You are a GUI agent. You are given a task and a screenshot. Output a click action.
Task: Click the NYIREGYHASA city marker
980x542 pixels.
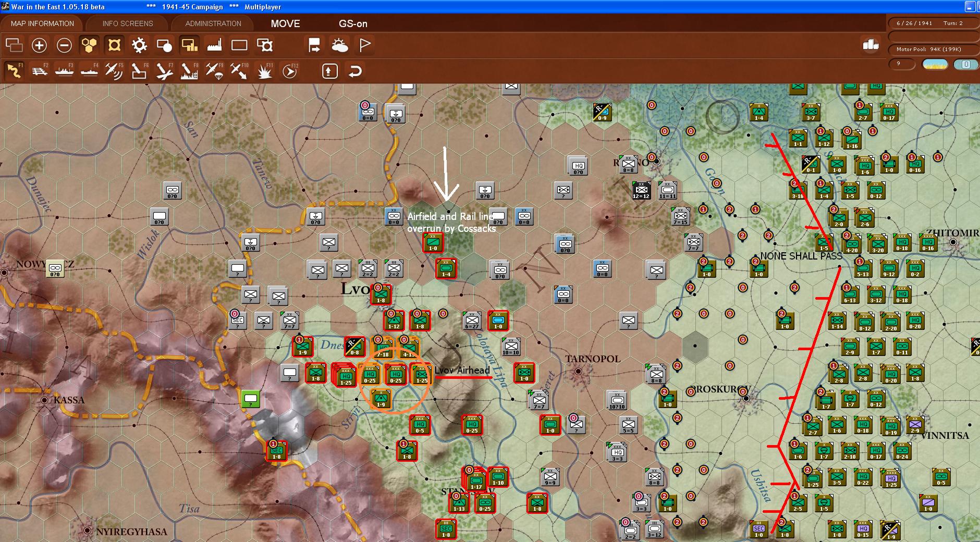(87, 531)
